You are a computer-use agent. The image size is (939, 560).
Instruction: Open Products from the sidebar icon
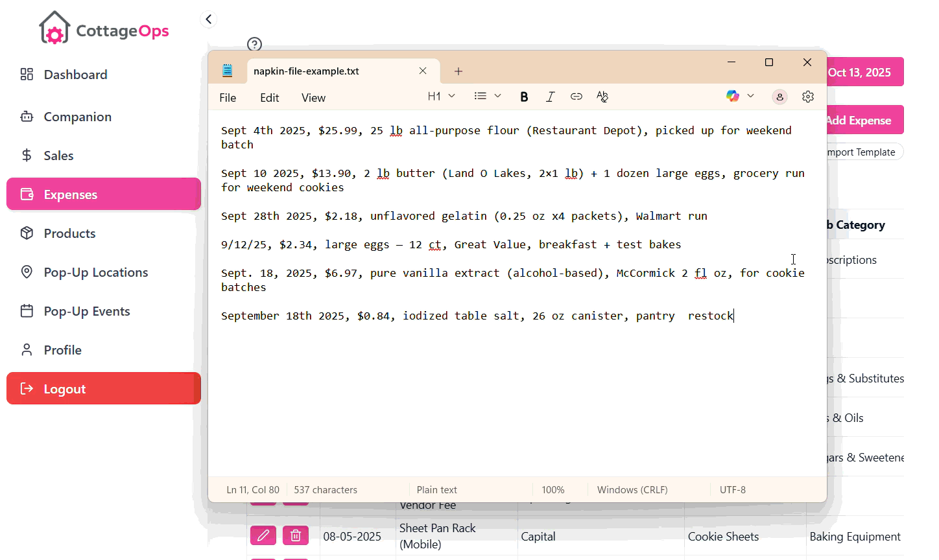[26, 233]
